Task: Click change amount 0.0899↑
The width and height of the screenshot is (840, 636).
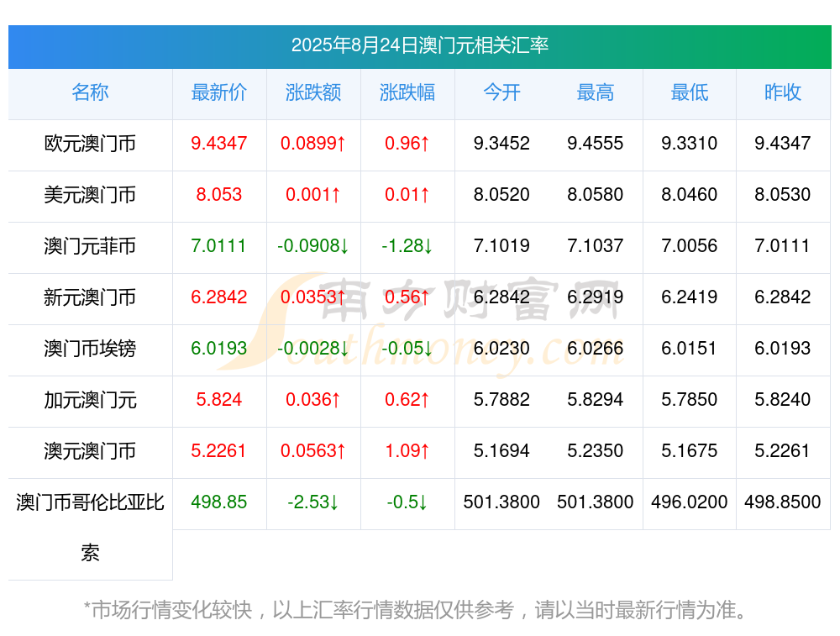Action: coord(313,143)
